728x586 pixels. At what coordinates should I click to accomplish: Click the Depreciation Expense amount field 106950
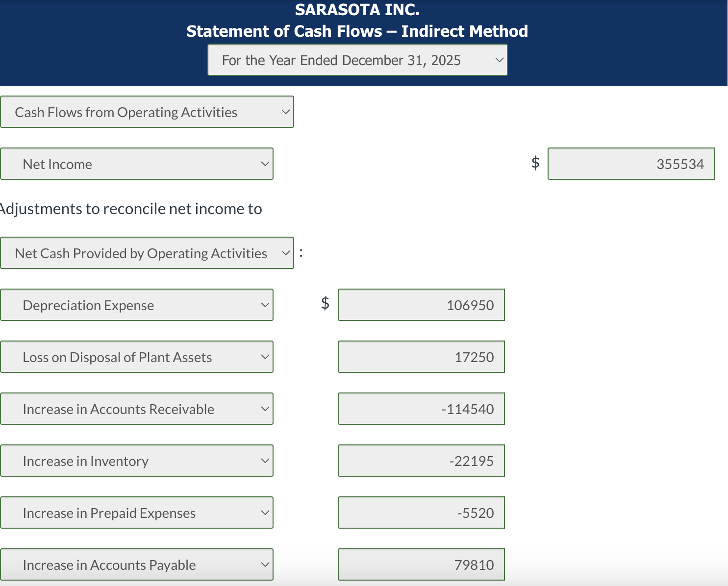click(421, 305)
